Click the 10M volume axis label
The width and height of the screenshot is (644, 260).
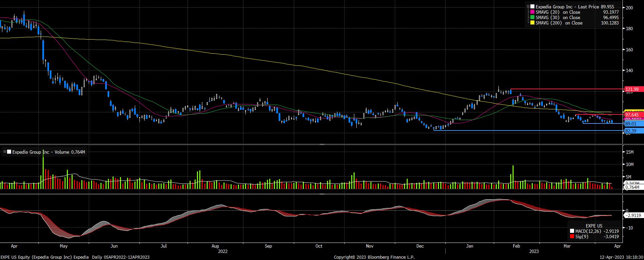[630, 164]
